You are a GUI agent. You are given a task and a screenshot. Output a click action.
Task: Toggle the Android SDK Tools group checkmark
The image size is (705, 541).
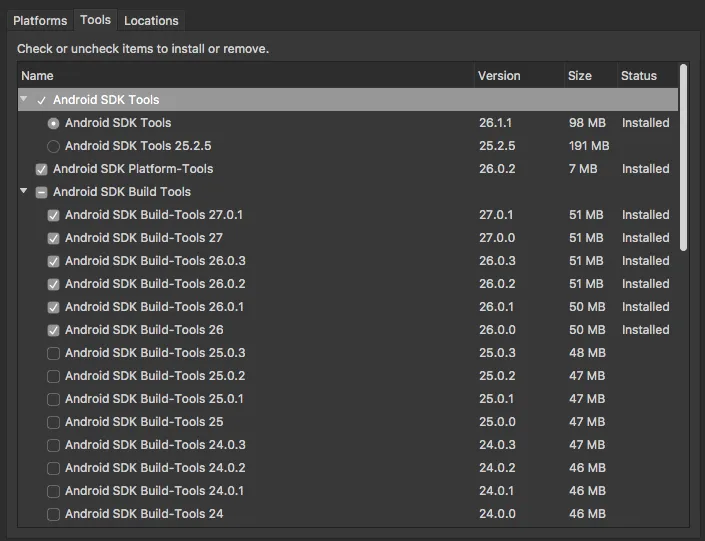pyautogui.click(x=41, y=100)
